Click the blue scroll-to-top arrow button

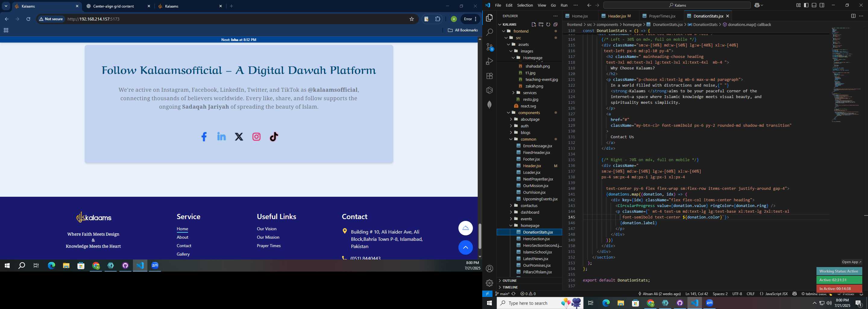pos(465,248)
